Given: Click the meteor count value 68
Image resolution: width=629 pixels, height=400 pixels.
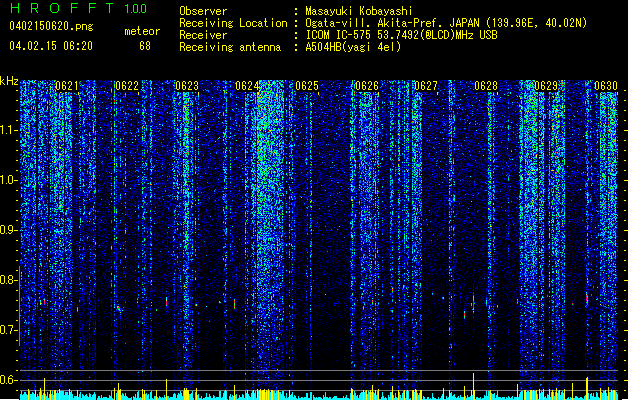Looking at the screenshot, I should coord(145,46).
